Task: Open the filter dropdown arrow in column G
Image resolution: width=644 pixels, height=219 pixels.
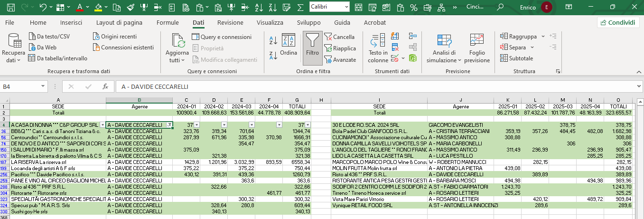Action: point(308,124)
